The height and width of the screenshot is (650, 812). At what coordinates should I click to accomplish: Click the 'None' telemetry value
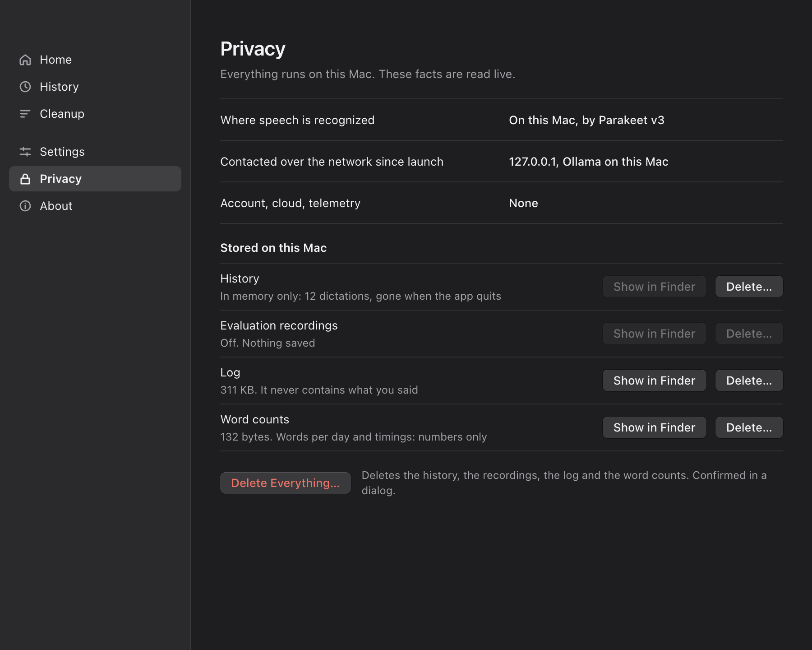click(x=523, y=203)
